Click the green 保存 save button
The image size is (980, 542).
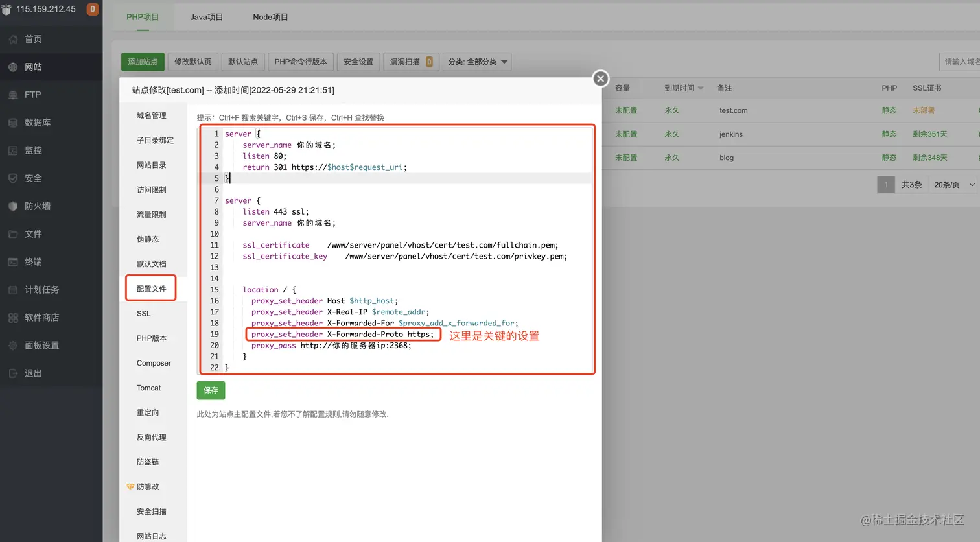click(x=211, y=390)
